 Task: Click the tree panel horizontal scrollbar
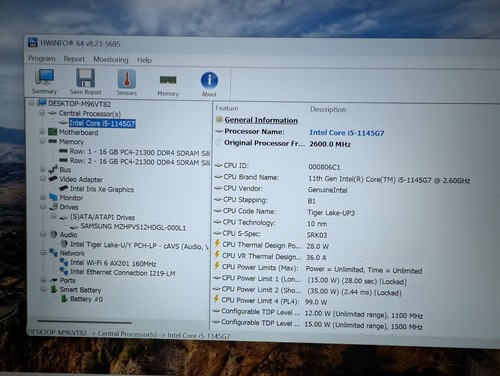[x=85, y=322]
